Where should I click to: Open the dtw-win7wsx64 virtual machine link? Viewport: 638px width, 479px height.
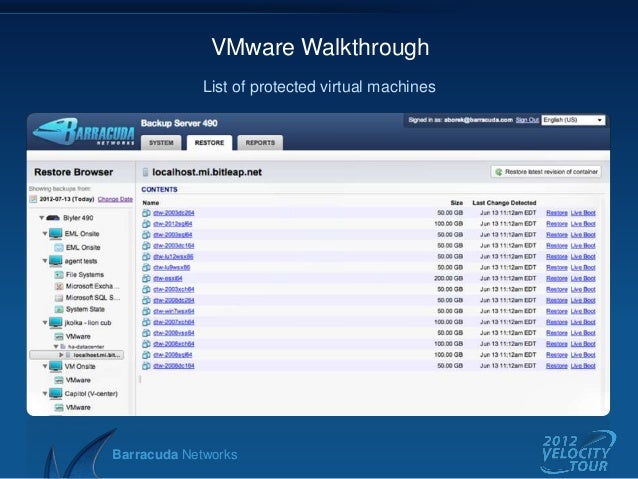coord(174,311)
